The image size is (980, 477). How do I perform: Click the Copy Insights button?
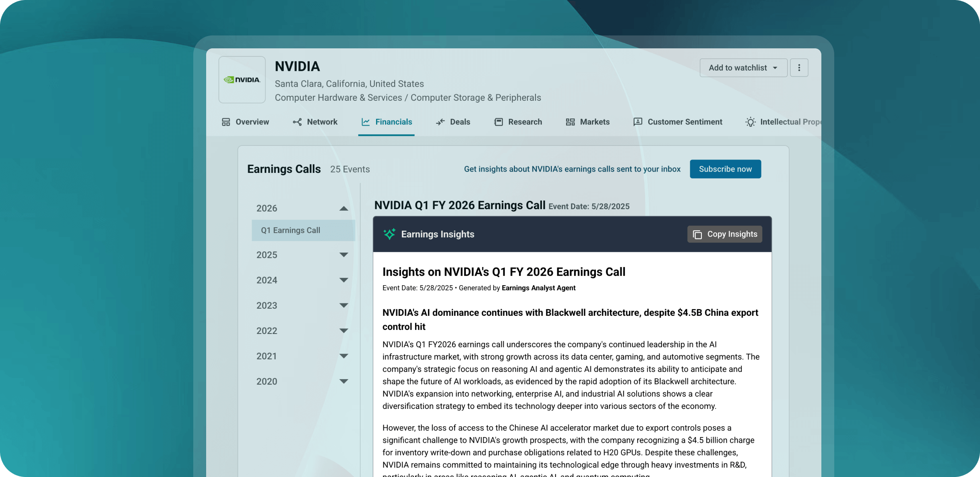[724, 234]
